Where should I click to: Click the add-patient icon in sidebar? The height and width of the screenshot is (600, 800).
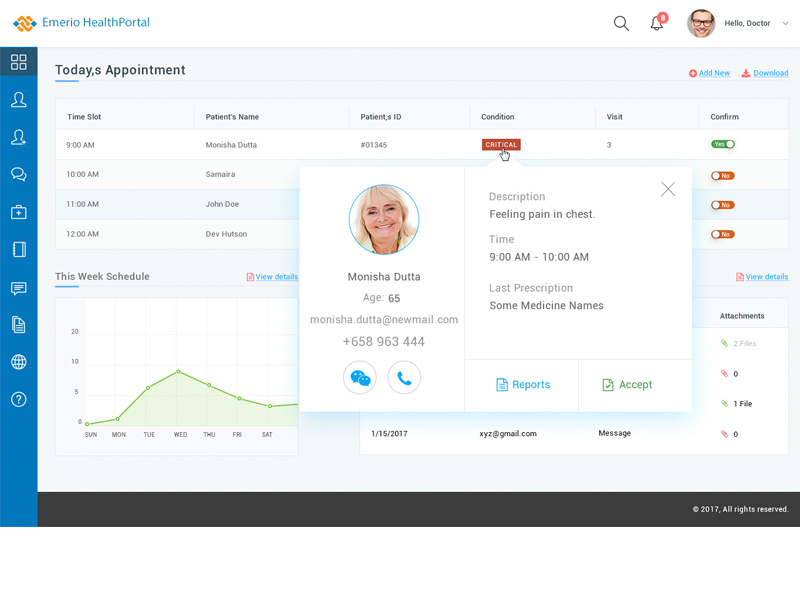pos(18,137)
